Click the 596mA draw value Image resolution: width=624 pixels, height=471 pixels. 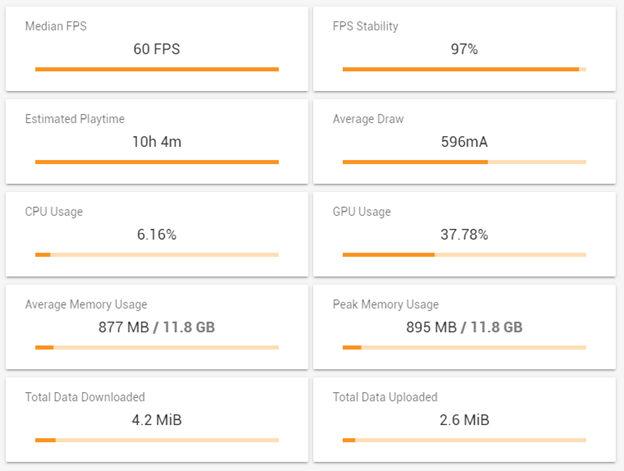click(x=464, y=141)
